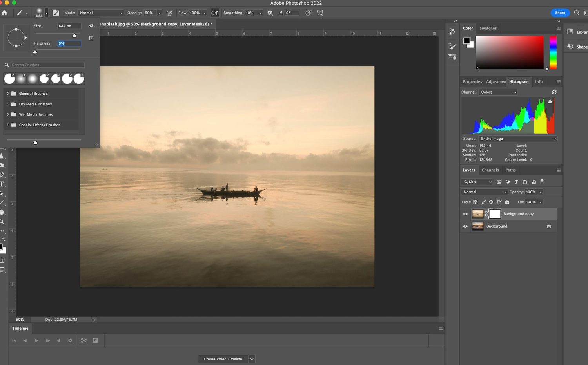Image resolution: width=588 pixels, height=365 pixels.
Task: Filter layers for shape layers
Action: (525, 182)
